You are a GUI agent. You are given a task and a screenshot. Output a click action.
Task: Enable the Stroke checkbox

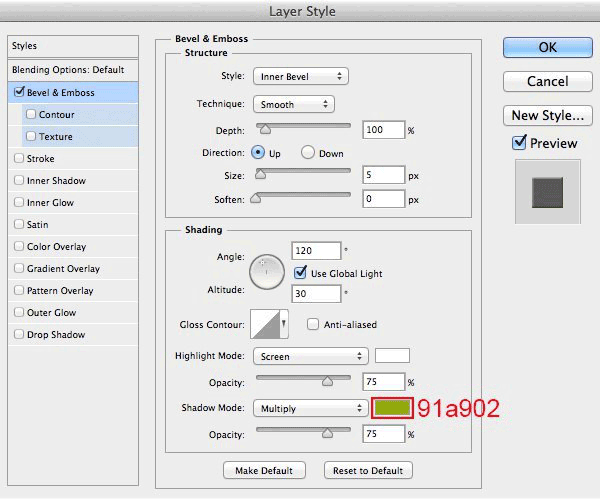[x=19, y=158]
